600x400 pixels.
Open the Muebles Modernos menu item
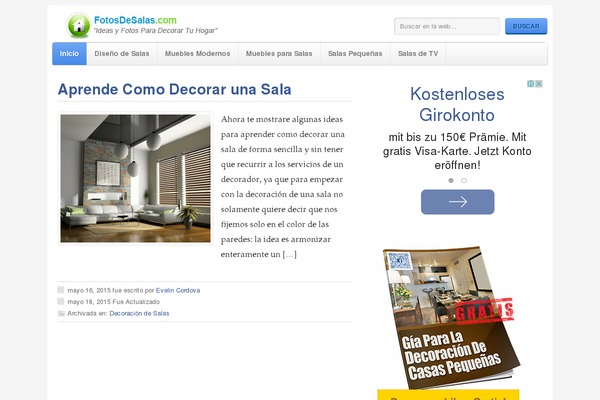click(197, 54)
